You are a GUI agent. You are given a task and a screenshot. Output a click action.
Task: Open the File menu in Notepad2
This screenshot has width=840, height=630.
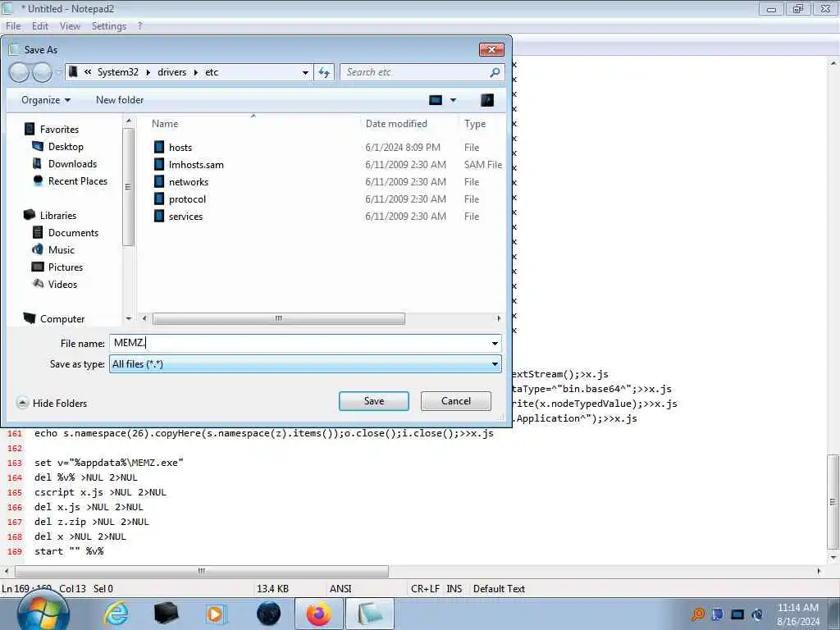tap(13, 25)
